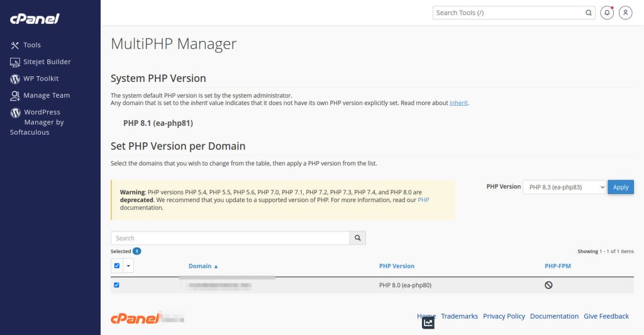Click the Sitejet Builder monitor icon

tap(15, 62)
